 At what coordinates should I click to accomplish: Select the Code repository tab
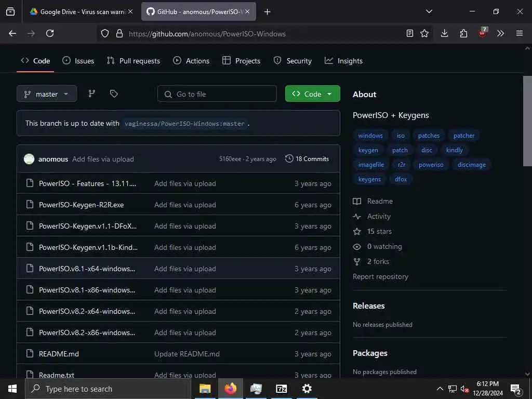click(x=35, y=61)
